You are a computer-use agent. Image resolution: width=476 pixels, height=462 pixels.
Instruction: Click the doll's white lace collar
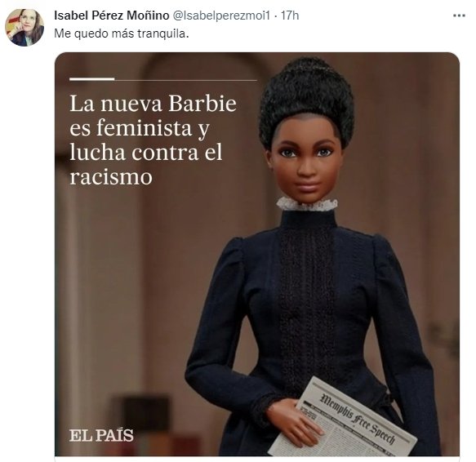pyautogui.click(x=307, y=204)
